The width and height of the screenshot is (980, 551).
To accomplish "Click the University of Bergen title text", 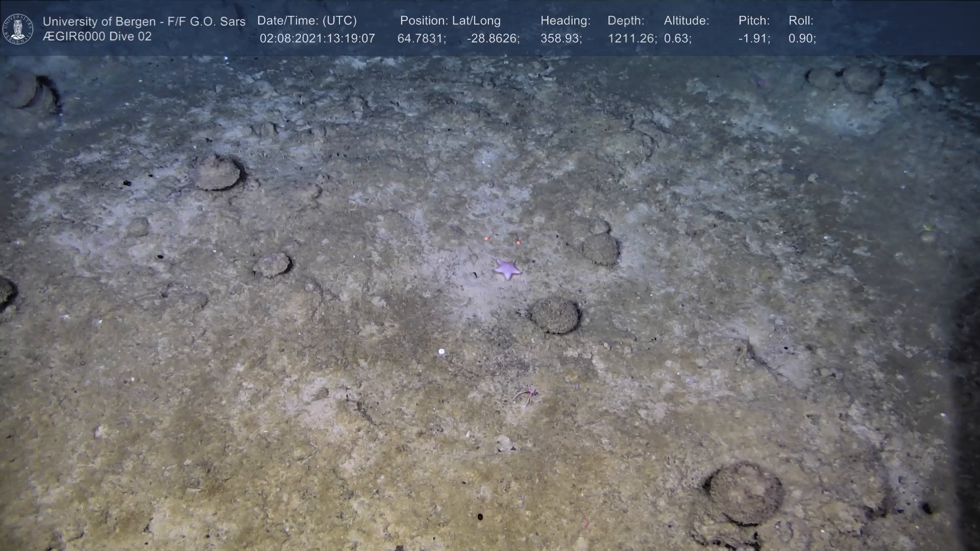I will 144,21.
